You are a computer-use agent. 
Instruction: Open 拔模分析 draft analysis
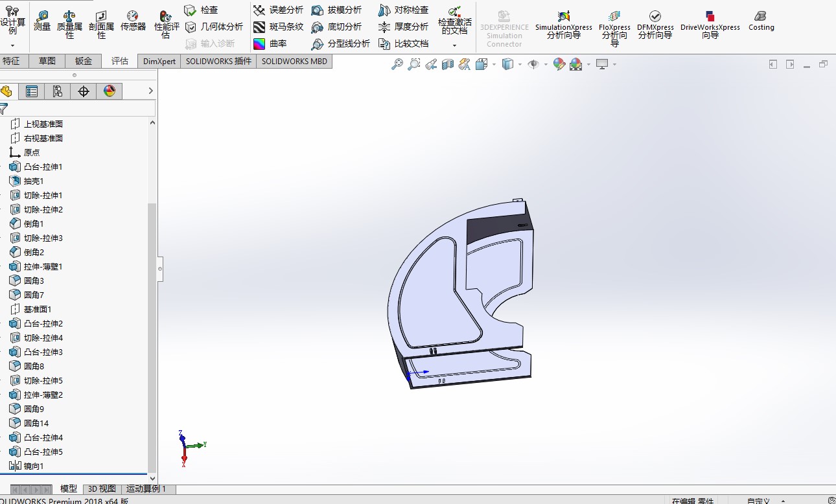[336, 10]
